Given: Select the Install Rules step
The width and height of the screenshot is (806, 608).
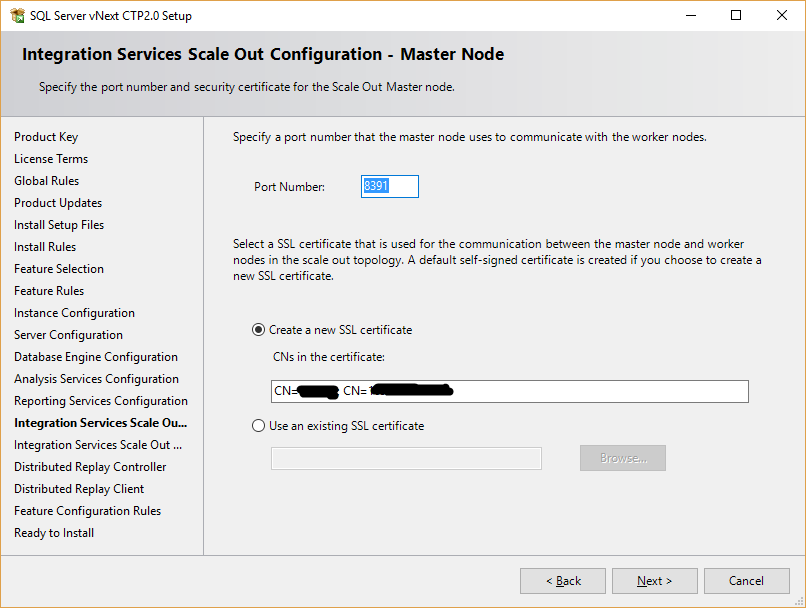Looking at the screenshot, I should coord(45,247).
